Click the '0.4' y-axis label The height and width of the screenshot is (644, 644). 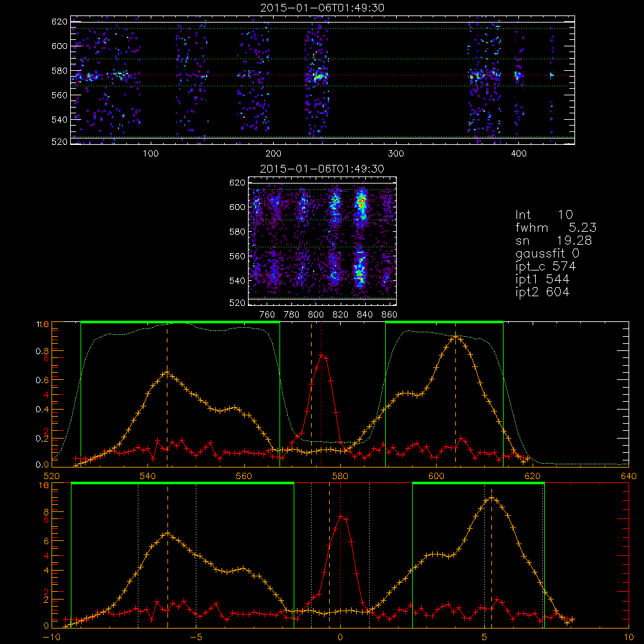pos(43,410)
